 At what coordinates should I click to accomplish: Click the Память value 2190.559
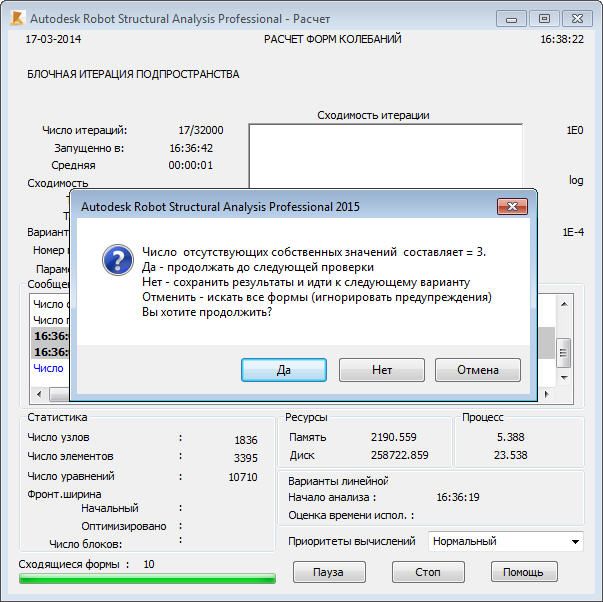tap(393, 437)
